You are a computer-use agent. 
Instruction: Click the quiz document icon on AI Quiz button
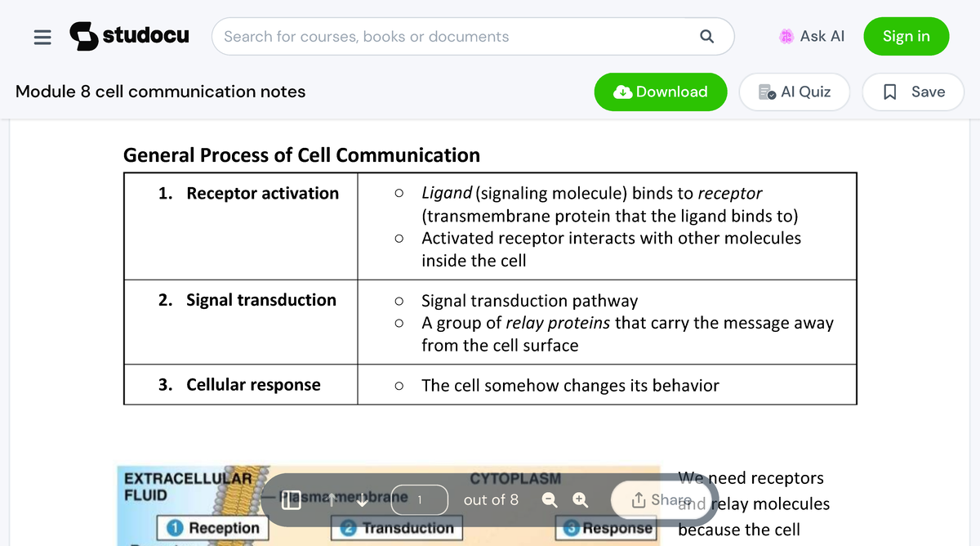click(766, 92)
